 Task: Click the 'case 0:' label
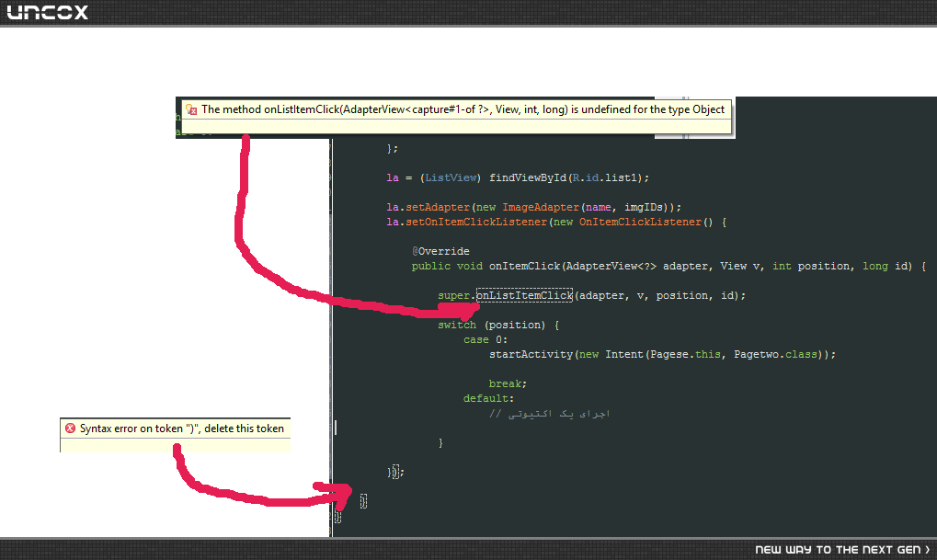pos(486,339)
